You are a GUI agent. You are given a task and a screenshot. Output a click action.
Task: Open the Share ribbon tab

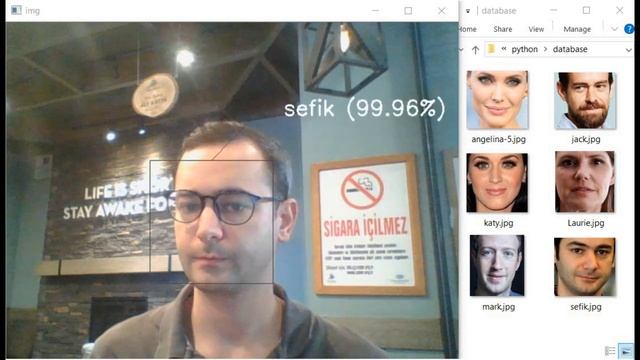tap(502, 29)
